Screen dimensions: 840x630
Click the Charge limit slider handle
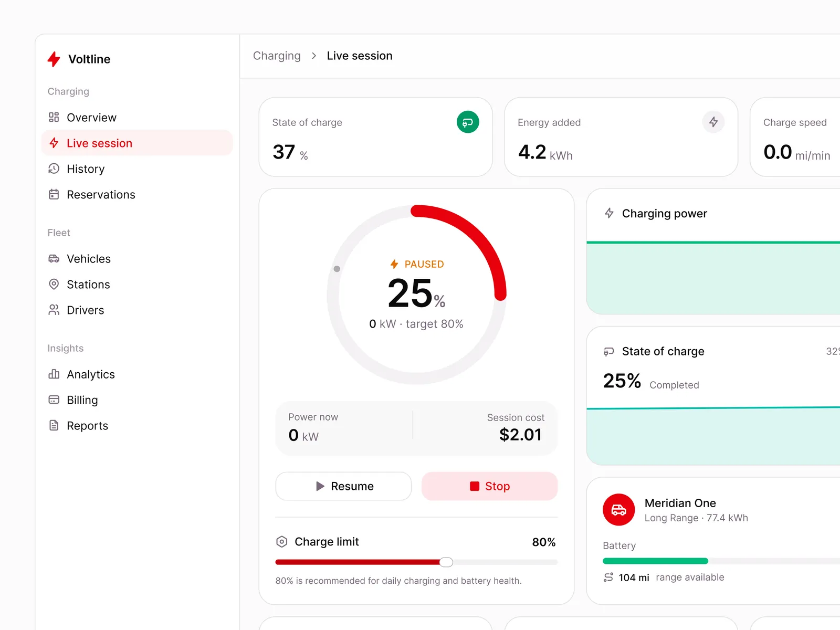pyautogui.click(x=446, y=562)
